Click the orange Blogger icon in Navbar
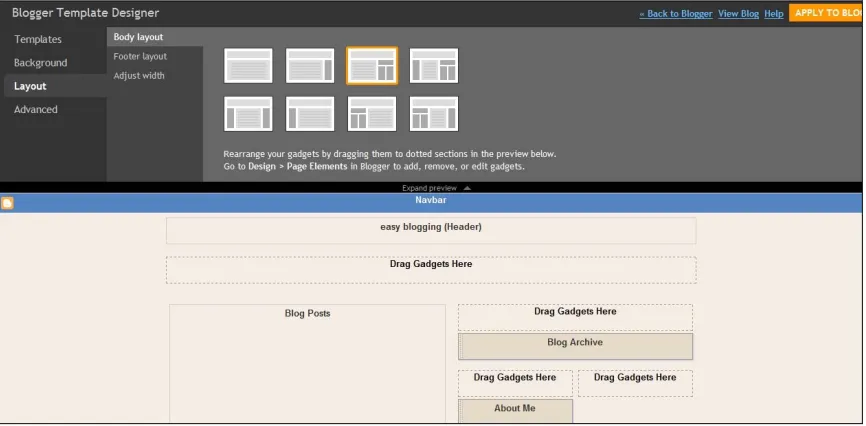 point(7,203)
